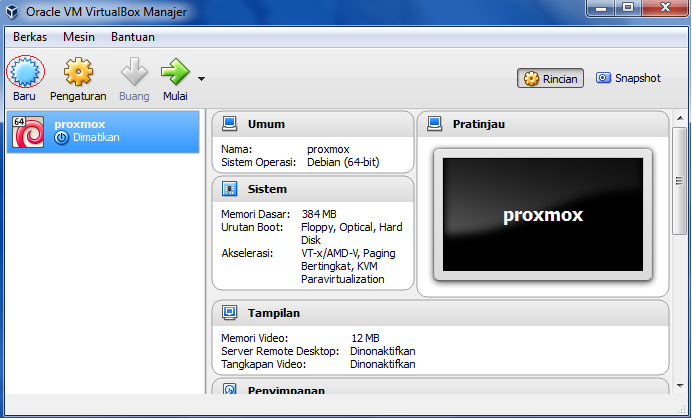Open the Mesin menu

[x=79, y=37]
